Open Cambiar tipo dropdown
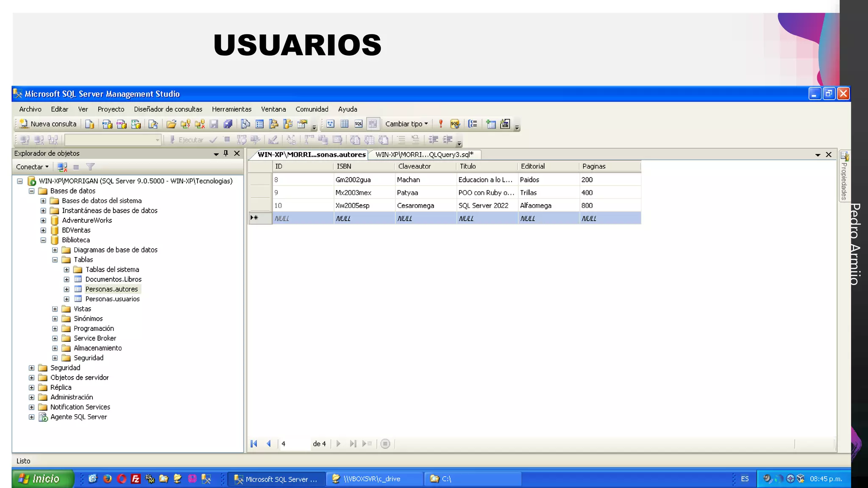 pos(406,124)
